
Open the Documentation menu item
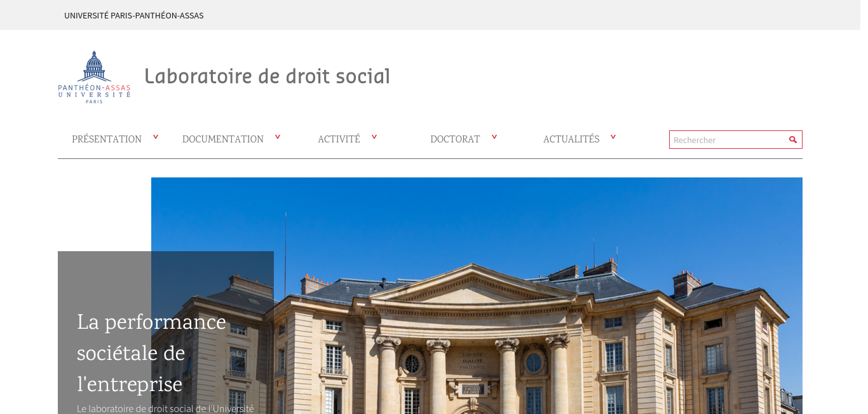tap(223, 139)
